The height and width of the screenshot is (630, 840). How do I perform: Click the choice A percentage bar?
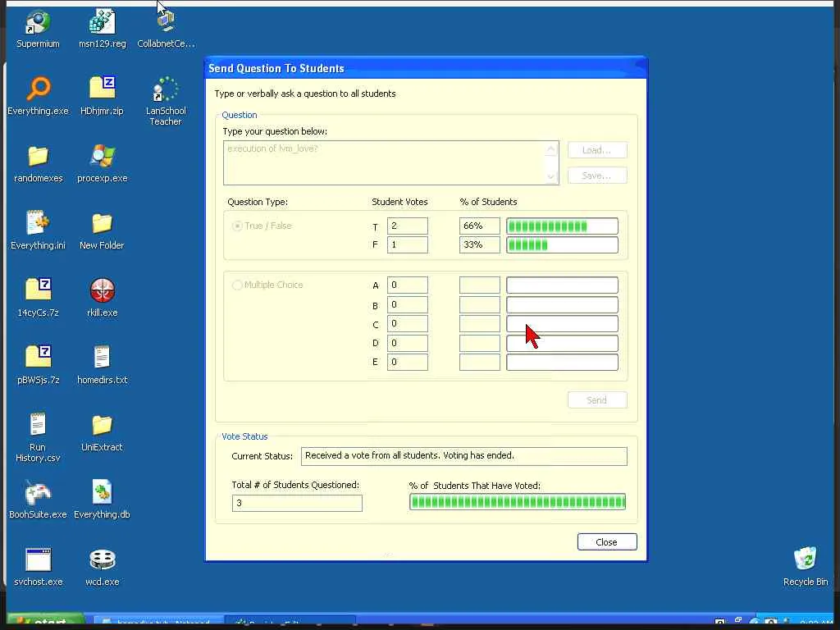[x=562, y=285]
